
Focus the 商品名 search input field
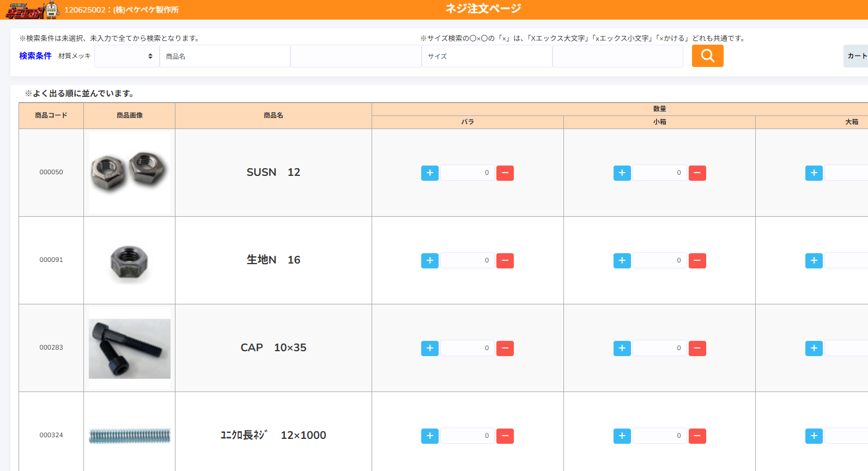tap(225, 56)
